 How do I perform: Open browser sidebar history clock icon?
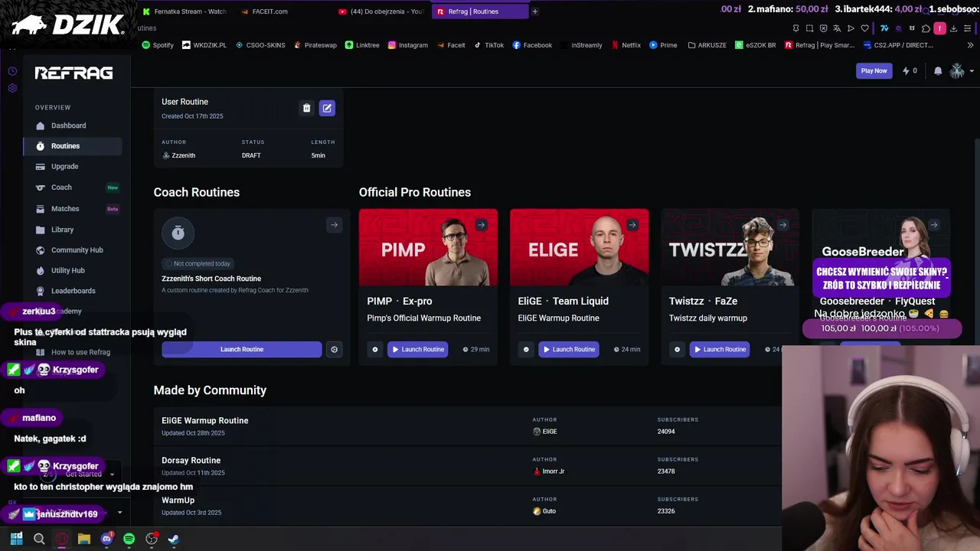[x=12, y=71]
